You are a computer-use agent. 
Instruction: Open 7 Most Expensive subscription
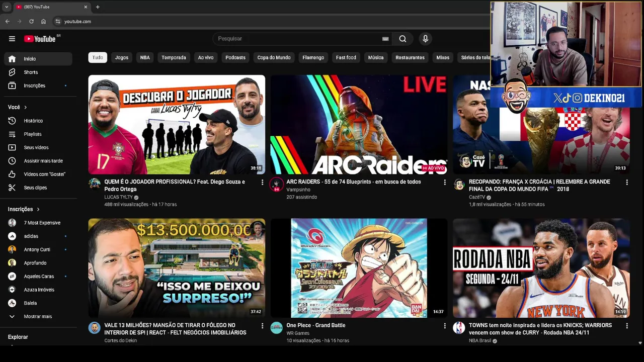38,223
